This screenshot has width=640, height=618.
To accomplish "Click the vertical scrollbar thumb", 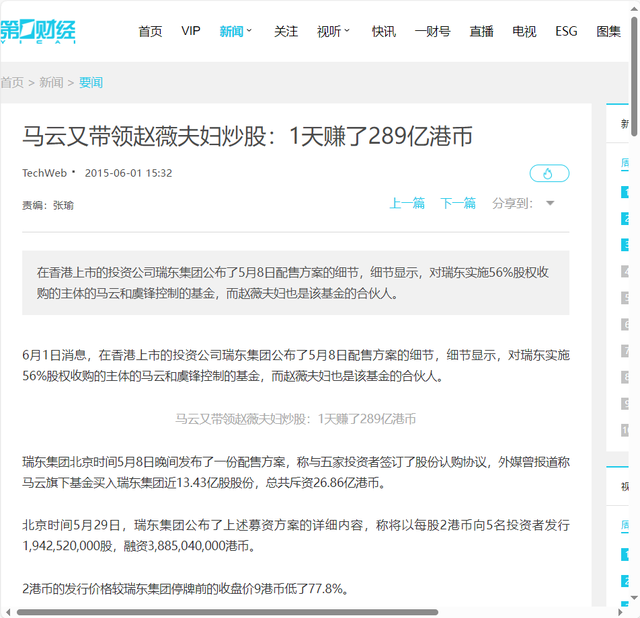I will [x=634, y=76].
